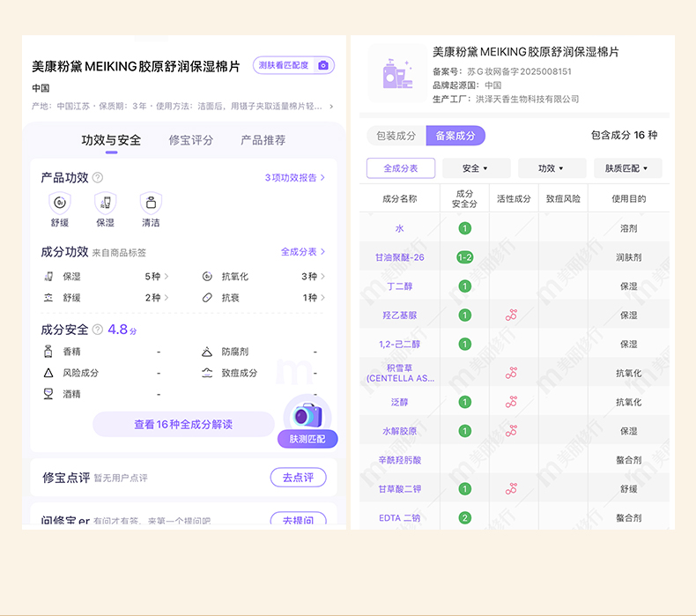
Task: Select the 备案成分 toggle option
Action: coord(455,136)
